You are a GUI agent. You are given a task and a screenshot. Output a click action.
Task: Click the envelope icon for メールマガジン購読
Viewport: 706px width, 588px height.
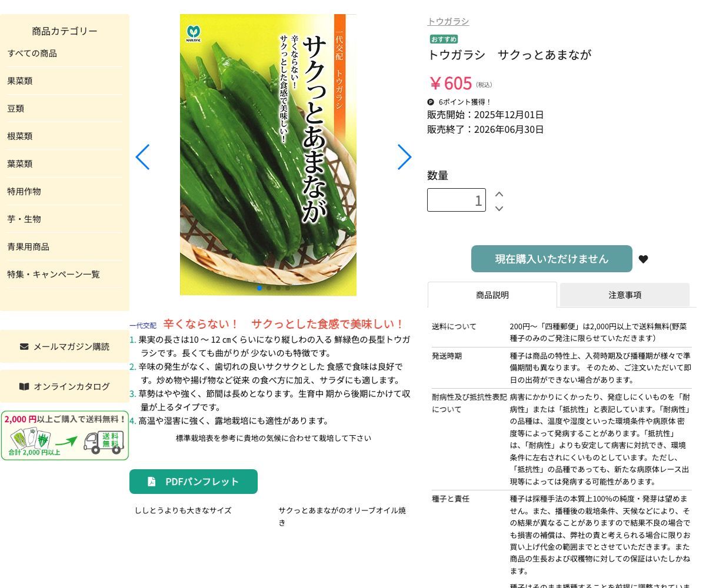click(23, 346)
